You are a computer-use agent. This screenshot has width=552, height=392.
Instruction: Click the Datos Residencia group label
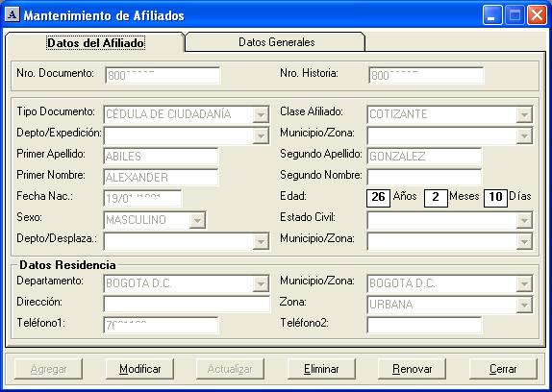pyautogui.click(x=67, y=265)
